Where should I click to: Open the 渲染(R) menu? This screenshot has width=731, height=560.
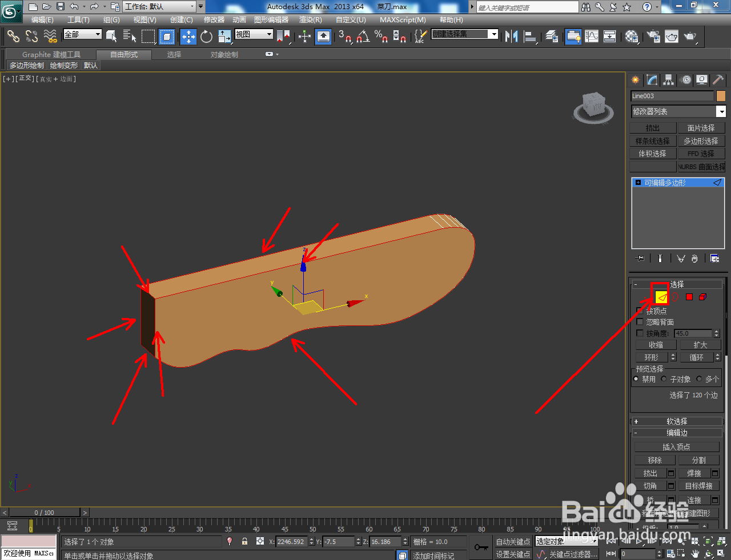tap(311, 19)
